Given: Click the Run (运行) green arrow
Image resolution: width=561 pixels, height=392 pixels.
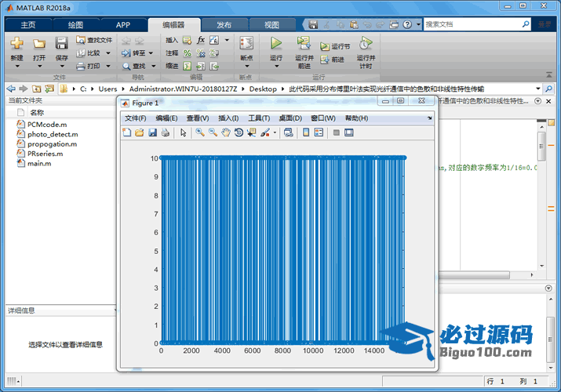Looking at the screenshot, I should pyautogui.click(x=276, y=43).
